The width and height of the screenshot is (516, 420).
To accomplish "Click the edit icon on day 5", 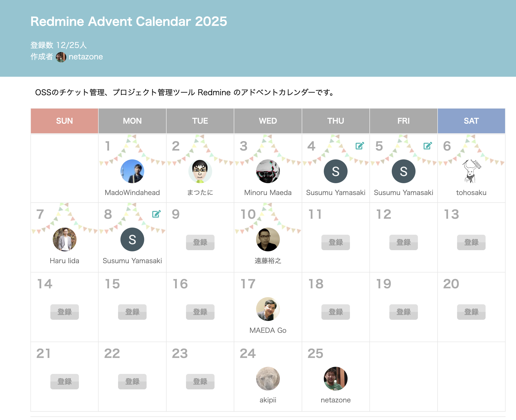I will coord(427,146).
